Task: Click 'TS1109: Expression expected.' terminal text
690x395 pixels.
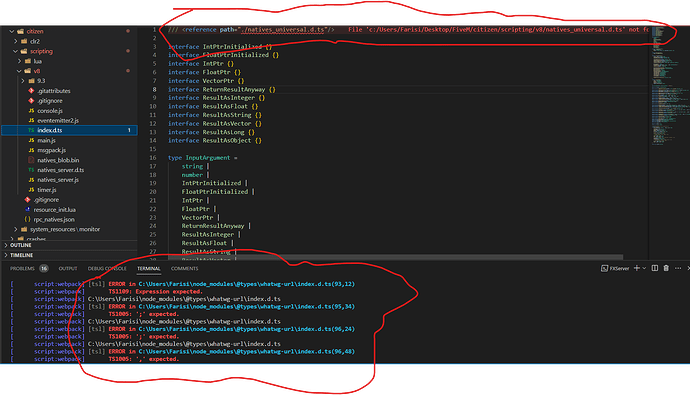Action: tap(155, 291)
